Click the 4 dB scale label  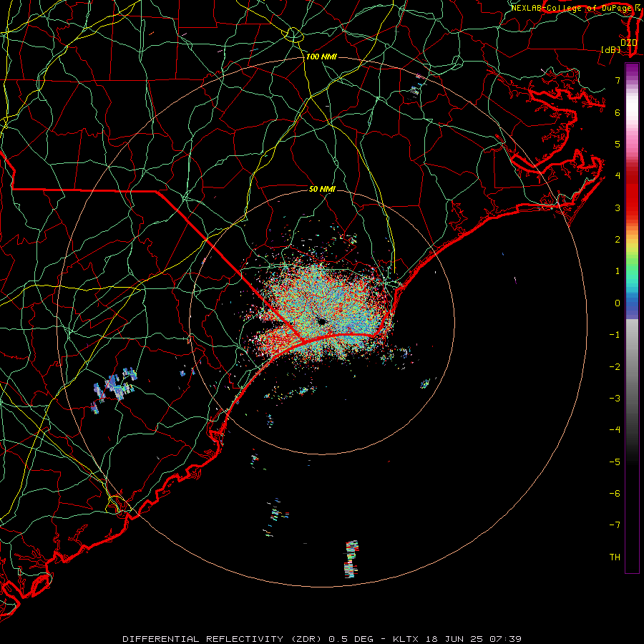(x=618, y=176)
